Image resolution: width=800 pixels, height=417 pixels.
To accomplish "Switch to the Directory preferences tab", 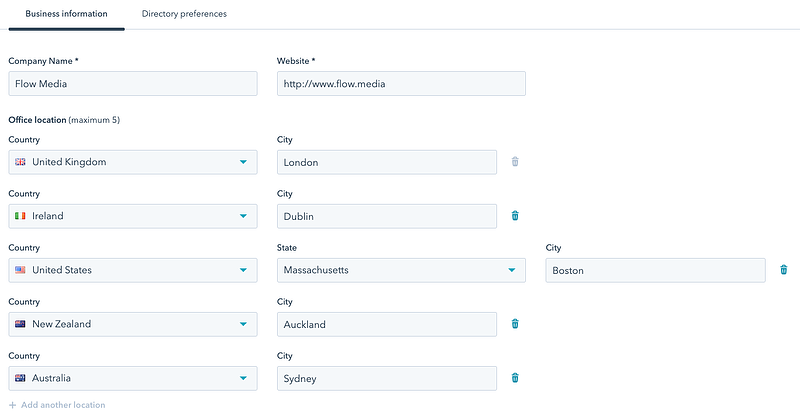I will coord(184,14).
